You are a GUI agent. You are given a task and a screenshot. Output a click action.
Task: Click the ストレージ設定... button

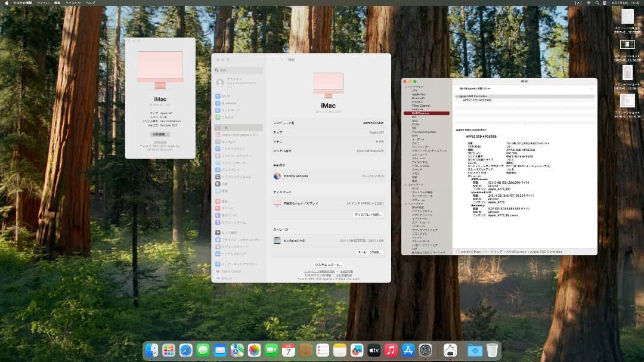370,252
